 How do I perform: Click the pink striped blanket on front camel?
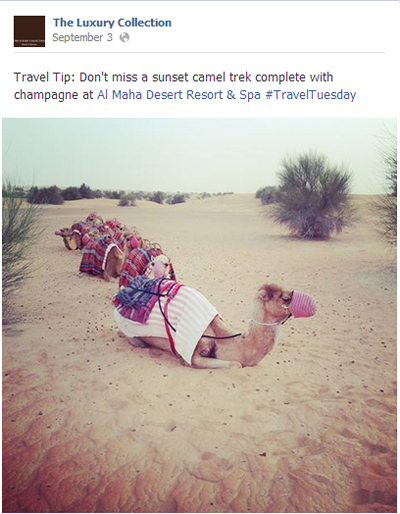tap(170, 320)
